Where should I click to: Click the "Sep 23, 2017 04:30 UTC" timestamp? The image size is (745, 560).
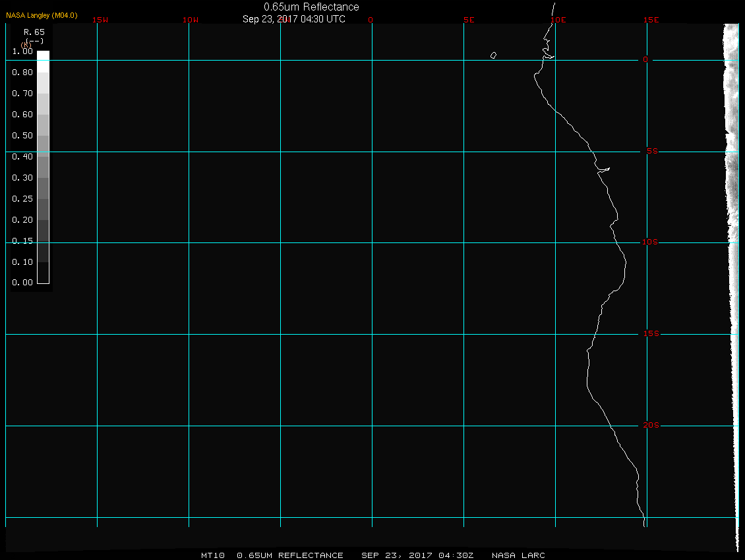(293, 19)
